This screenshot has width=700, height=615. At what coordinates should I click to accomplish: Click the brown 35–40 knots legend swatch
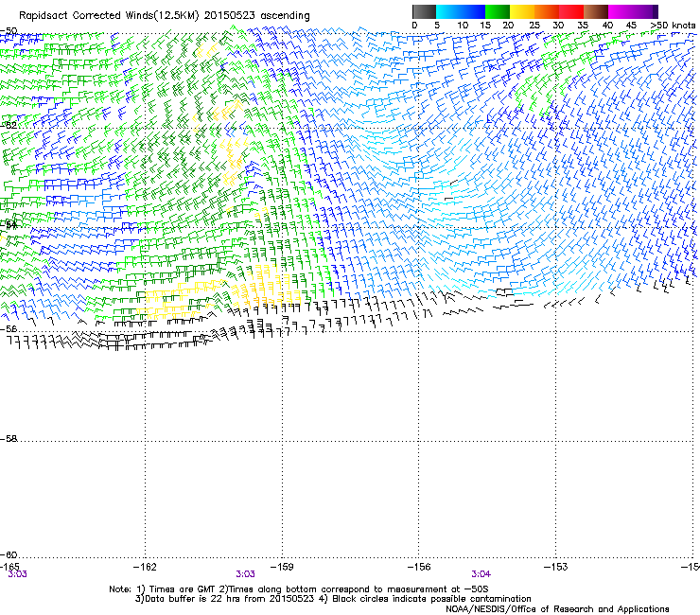point(596,11)
